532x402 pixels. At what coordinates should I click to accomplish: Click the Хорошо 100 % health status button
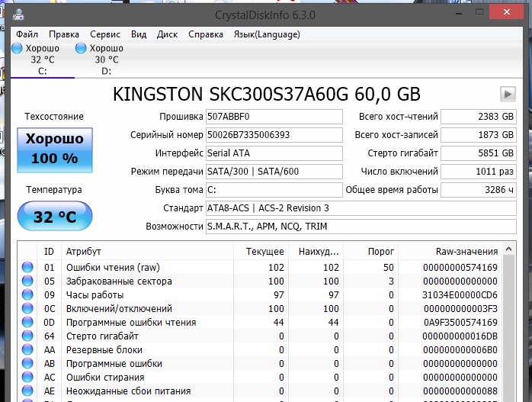[54, 150]
